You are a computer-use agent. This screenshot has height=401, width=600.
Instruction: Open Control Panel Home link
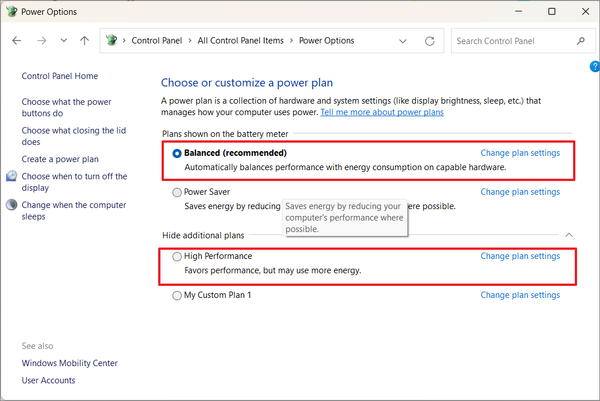(x=60, y=76)
